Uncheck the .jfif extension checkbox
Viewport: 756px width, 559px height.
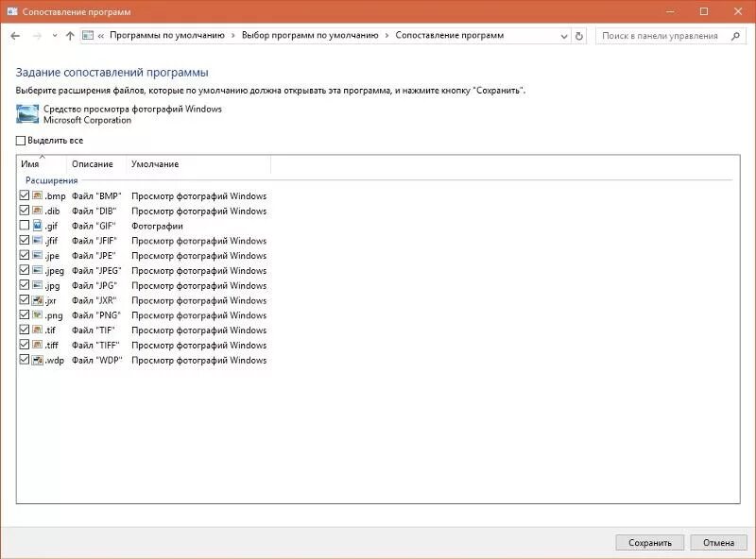[25, 240]
